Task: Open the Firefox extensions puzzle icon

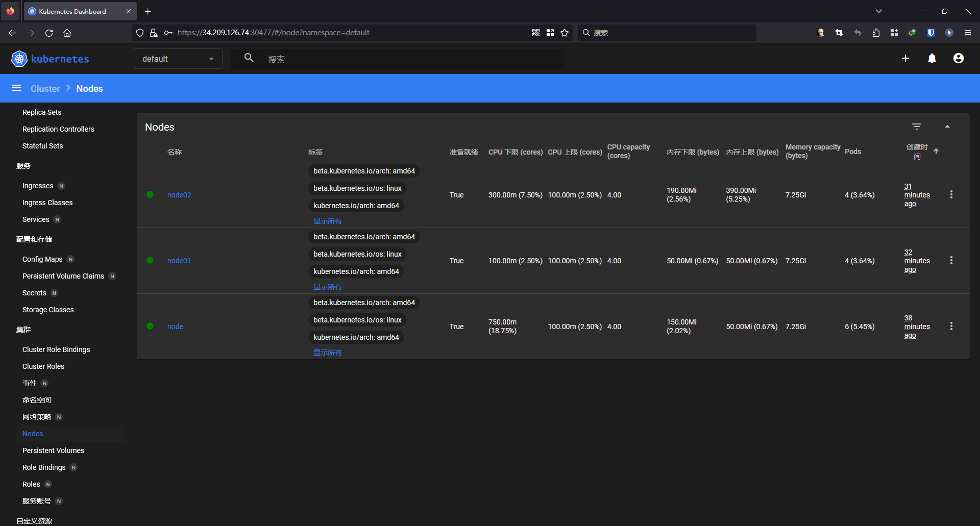Action: tap(876, 33)
